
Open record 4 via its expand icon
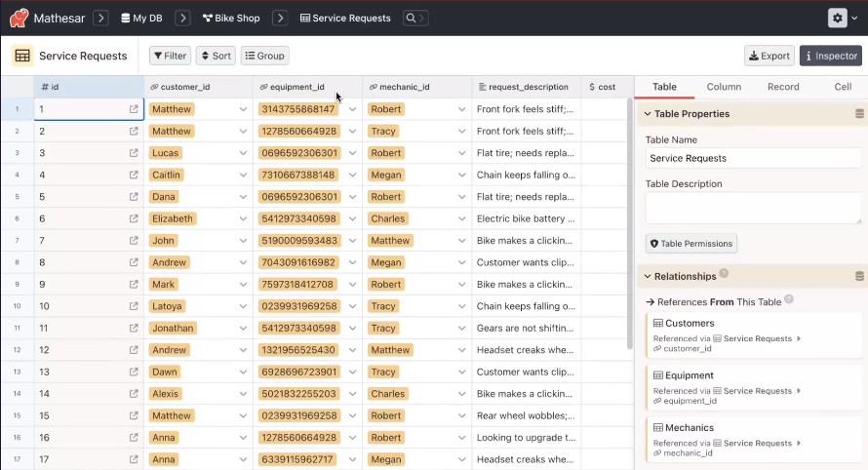click(134, 175)
